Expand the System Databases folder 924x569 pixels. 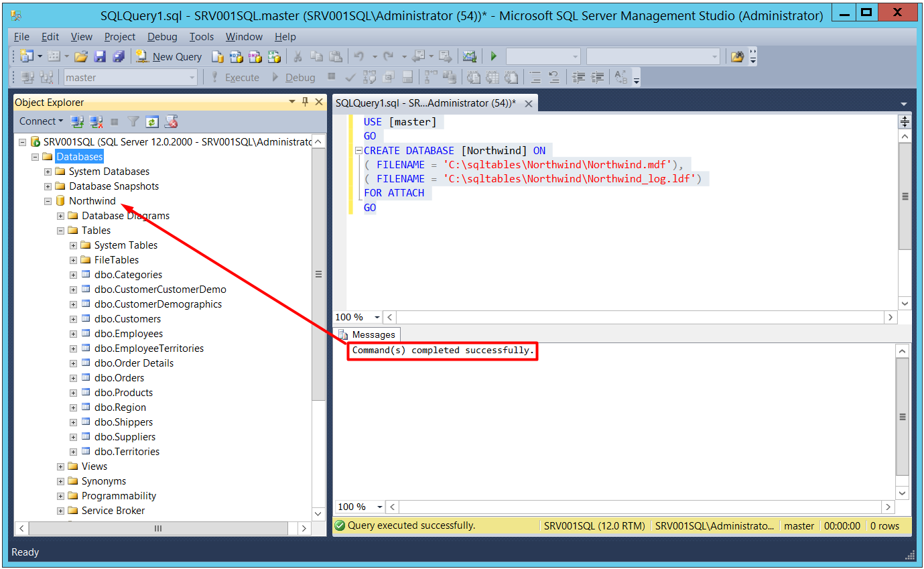click(x=48, y=172)
